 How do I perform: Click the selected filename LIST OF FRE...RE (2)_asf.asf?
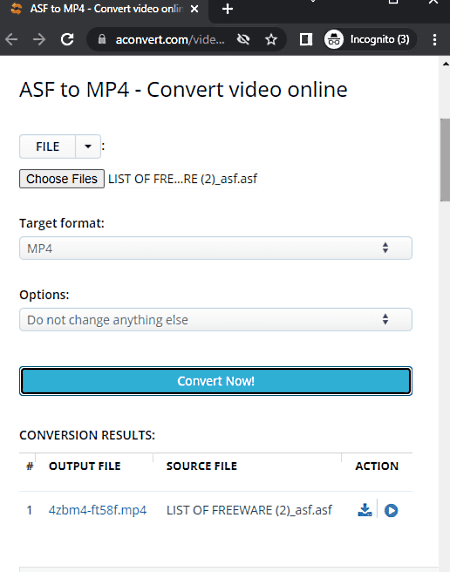coord(183,179)
